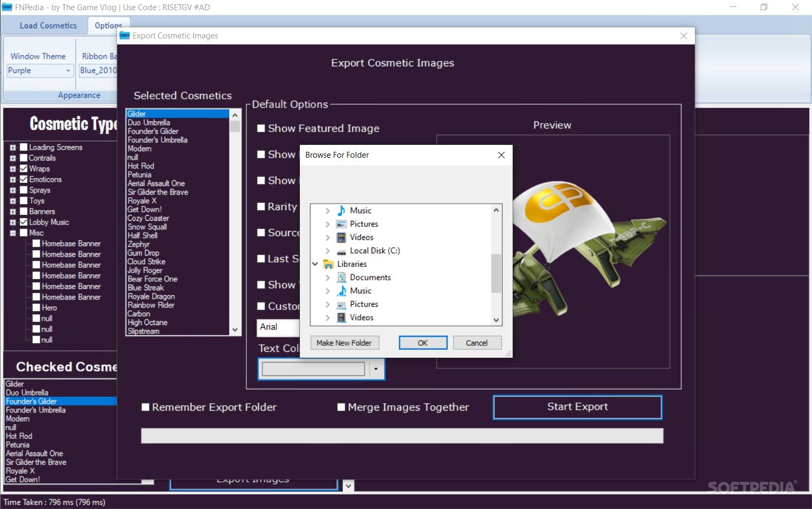Click the Text Color swatch box

pyautogui.click(x=313, y=369)
